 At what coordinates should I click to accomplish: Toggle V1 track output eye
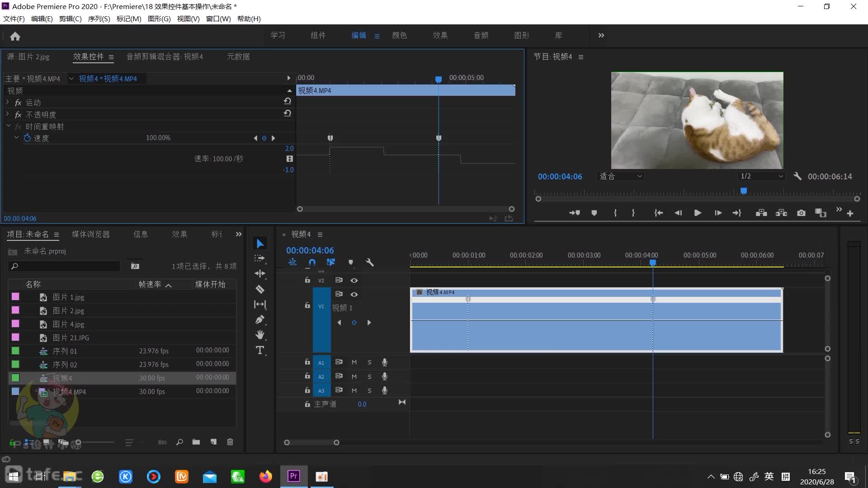[x=354, y=295]
